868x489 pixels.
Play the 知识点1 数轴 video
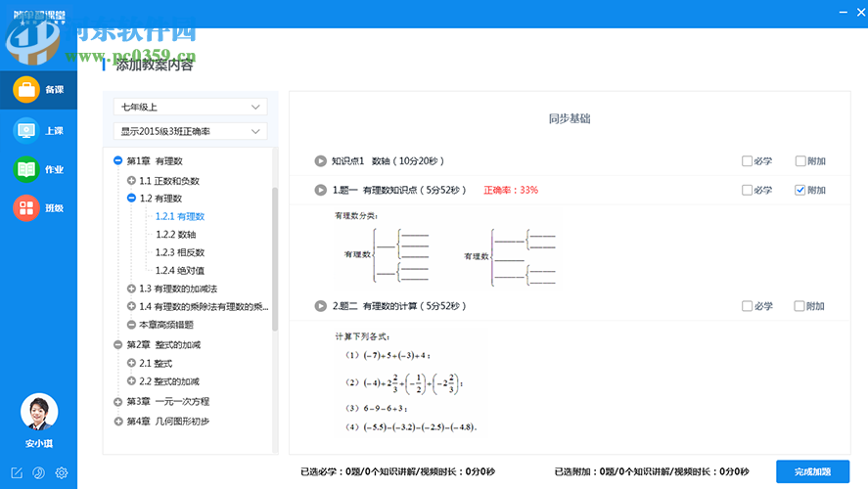[321, 161]
